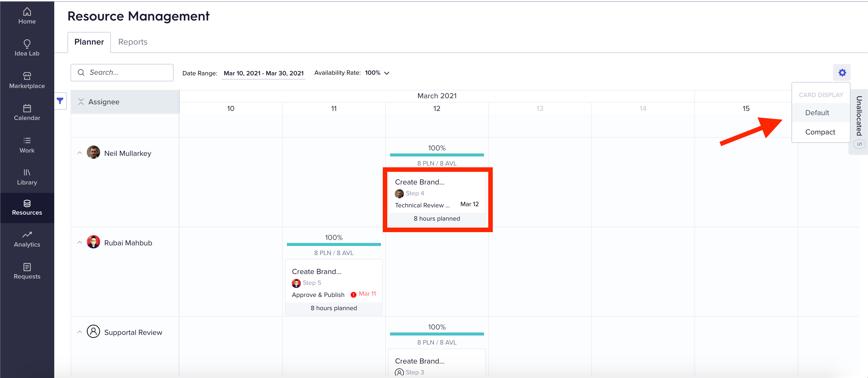
Task: Click Mar 12 due date on Neil's card
Action: tap(470, 204)
